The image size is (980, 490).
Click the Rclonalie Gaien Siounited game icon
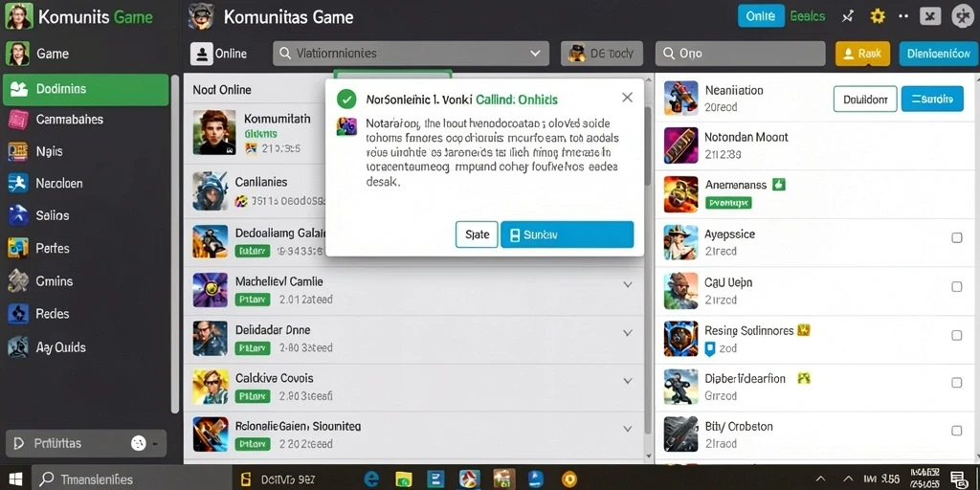click(211, 434)
